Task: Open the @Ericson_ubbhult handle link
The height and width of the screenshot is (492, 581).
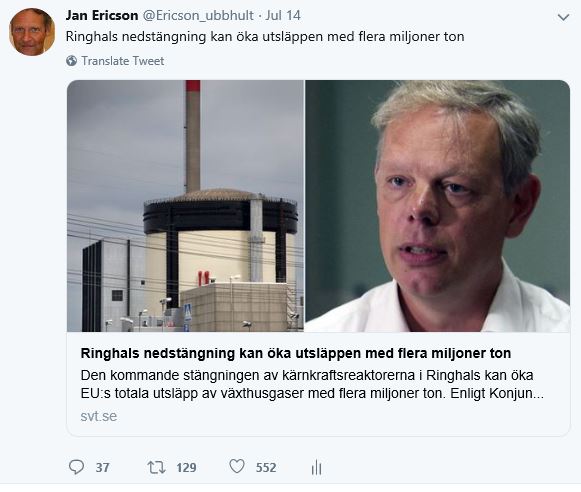Action: pyautogui.click(x=198, y=16)
